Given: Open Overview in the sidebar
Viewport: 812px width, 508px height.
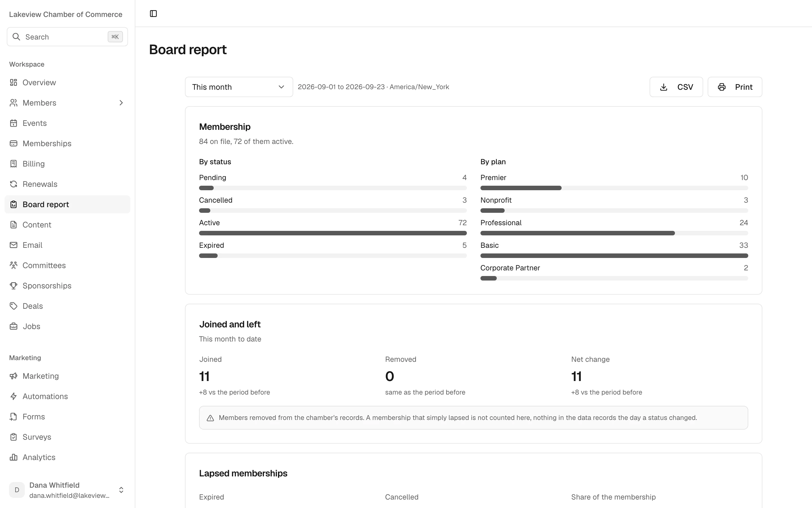Looking at the screenshot, I should [x=67, y=82].
